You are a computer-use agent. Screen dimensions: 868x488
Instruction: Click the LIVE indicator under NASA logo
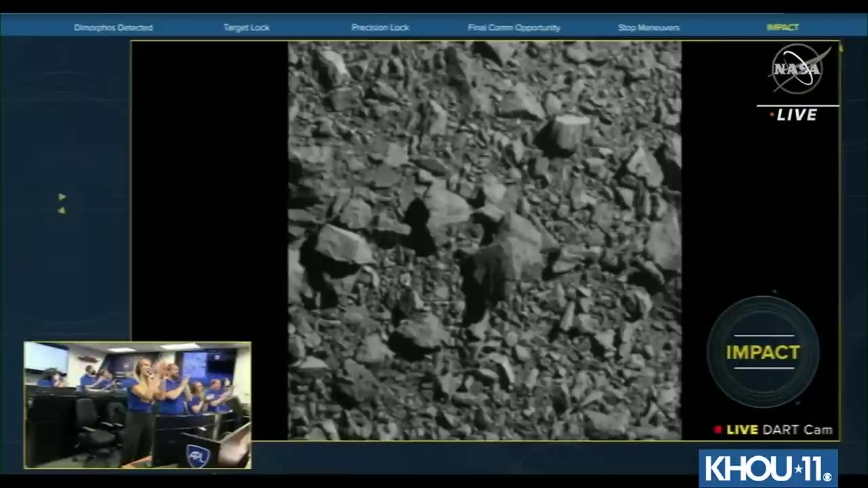(794, 115)
